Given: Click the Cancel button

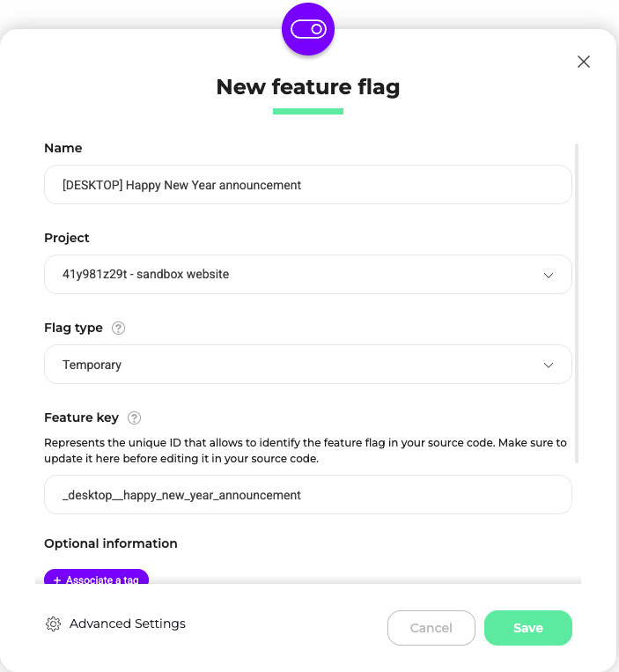Looking at the screenshot, I should point(431,628).
